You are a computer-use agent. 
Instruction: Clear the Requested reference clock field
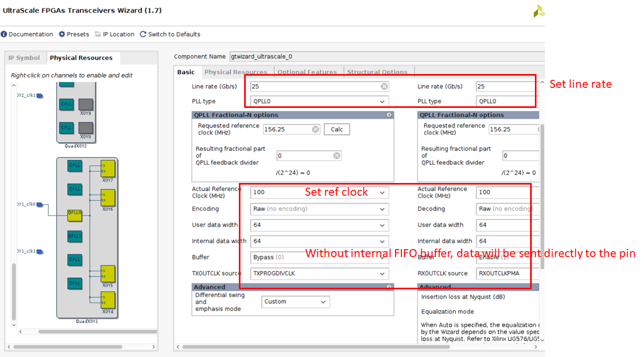coord(316,130)
